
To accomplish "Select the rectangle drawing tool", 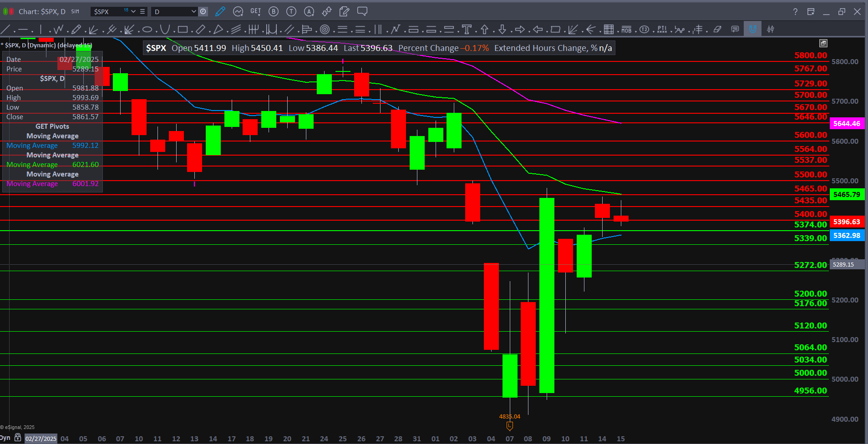I will tap(183, 30).
